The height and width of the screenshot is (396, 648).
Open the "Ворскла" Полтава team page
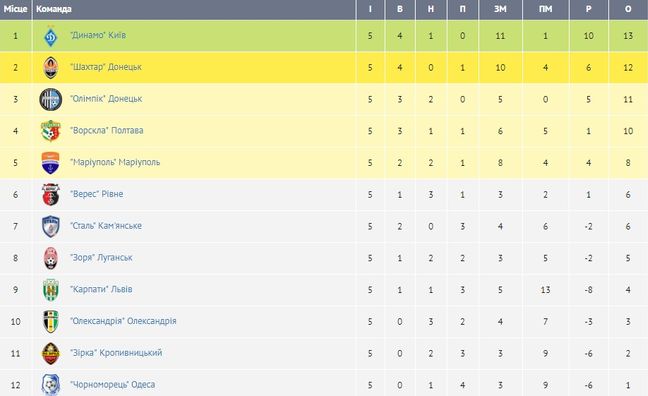pos(107,131)
